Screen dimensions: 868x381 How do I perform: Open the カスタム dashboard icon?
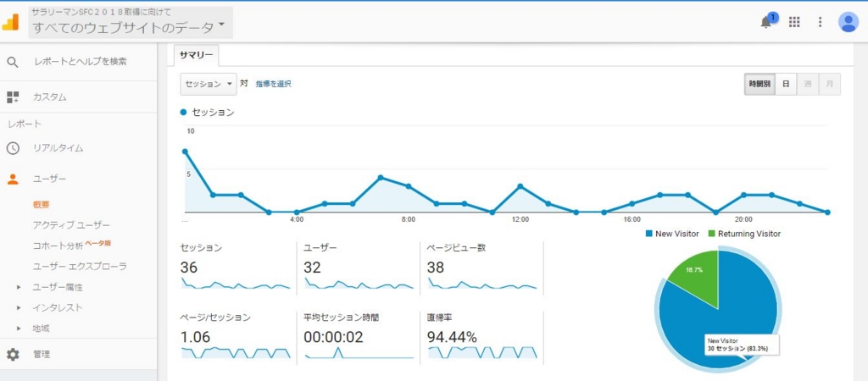13,97
